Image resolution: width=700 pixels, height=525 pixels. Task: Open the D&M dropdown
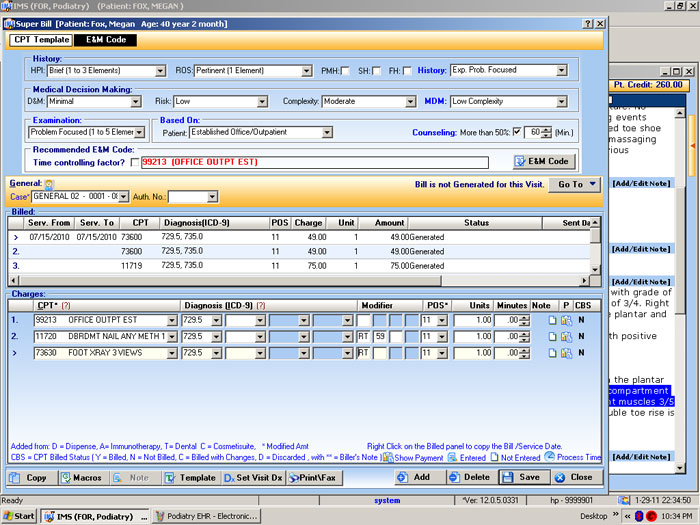[x=136, y=102]
